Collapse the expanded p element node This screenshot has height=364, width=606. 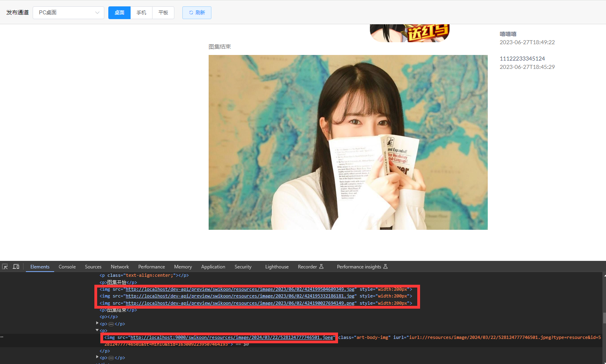[x=97, y=330]
